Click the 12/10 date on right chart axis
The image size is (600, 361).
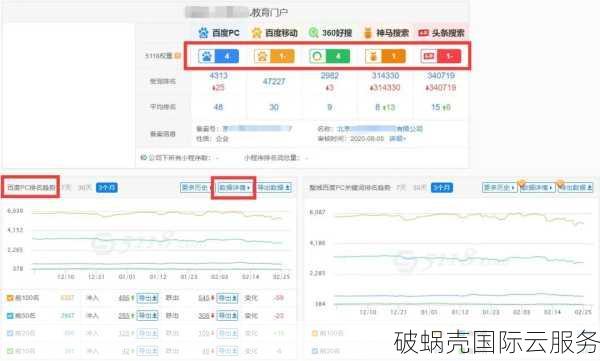368,312
